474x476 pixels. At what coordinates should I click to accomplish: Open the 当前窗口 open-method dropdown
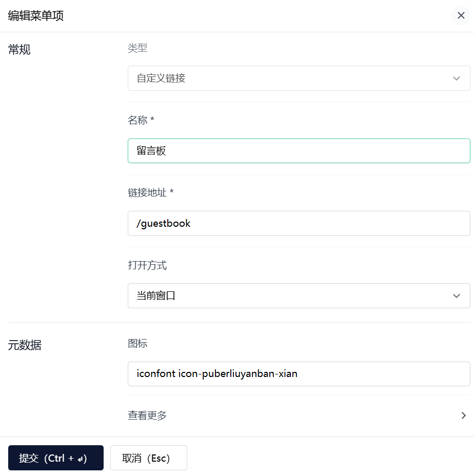[299, 295]
